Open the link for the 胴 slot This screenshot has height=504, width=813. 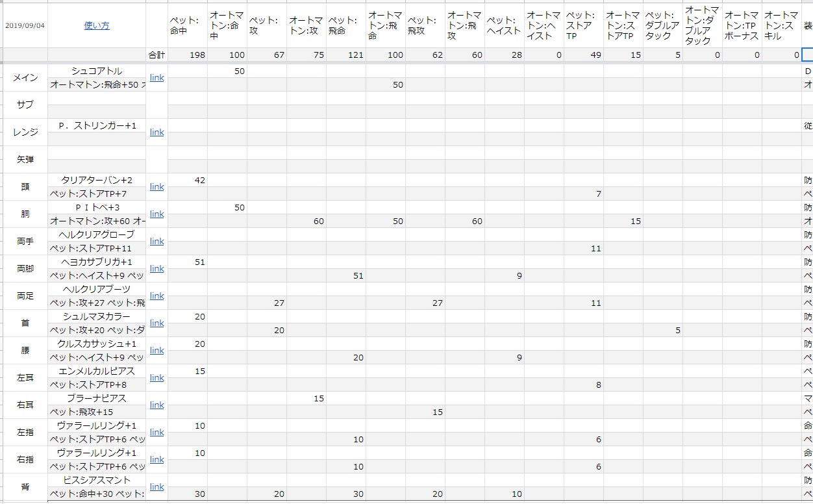[x=156, y=214]
